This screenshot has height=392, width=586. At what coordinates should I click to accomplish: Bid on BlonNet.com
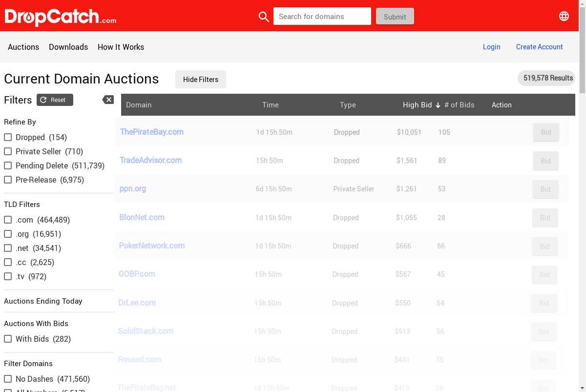(x=545, y=218)
